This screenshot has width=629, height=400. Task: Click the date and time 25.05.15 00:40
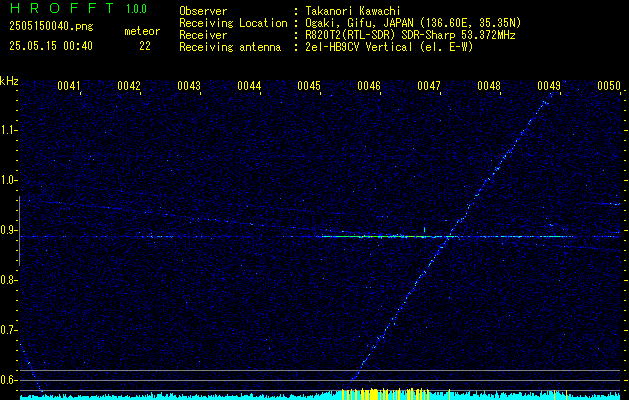tap(51, 46)
